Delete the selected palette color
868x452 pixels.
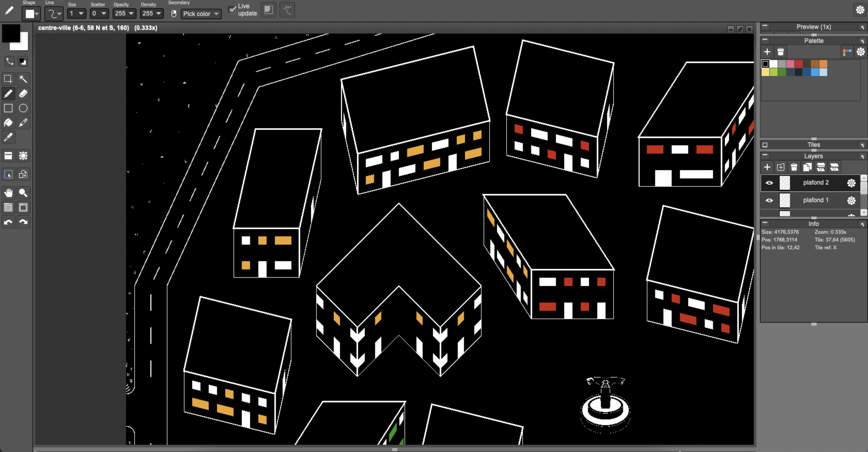click(x=781, y=52)
